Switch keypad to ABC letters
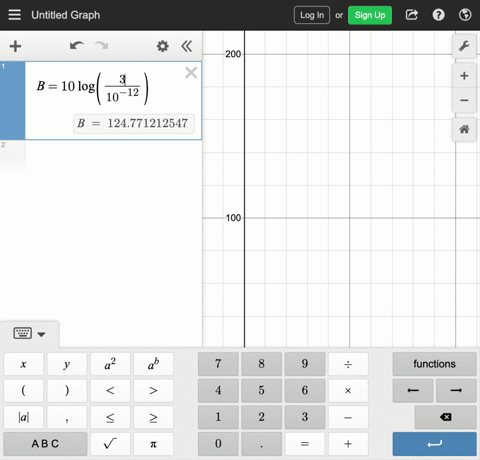This screenshot has height=460, width=480. tap(45, 444)
